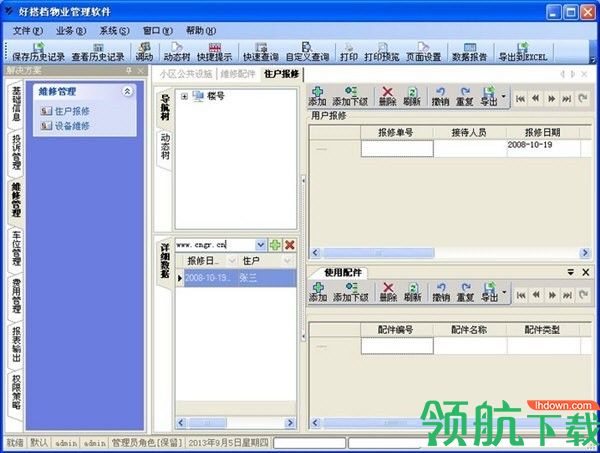Open the 报修日 column filter dropdown
The width and height of the screenshot is (600, 453).
[x=231, y=261]
